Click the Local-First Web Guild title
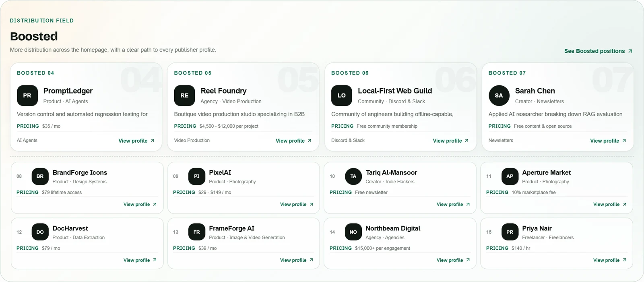 (x=395, y=91)
